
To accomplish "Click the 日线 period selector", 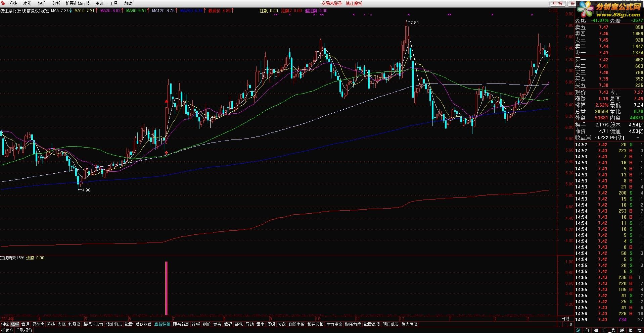I will coord(565,319).
